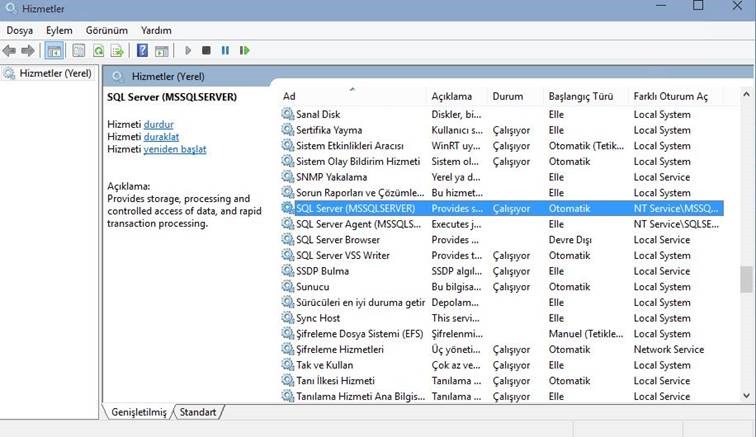
Task: Switch to the Standart tab
Action: tap(198, 412)
